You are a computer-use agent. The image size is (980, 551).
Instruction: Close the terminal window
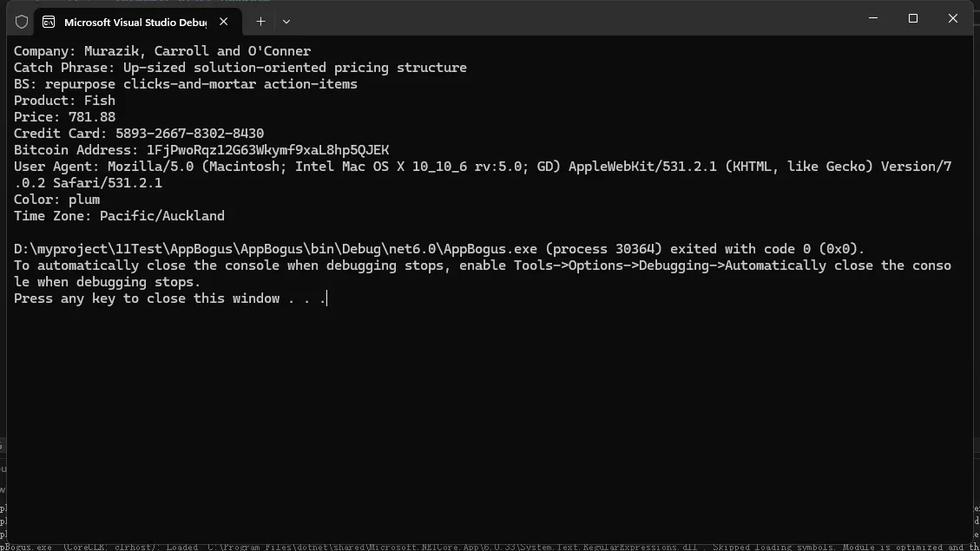pyautogui.click(x=953, y=18)
